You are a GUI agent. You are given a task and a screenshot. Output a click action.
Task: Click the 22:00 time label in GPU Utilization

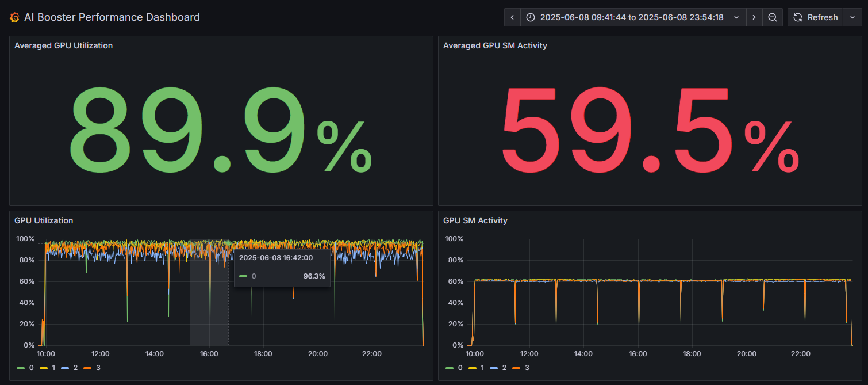[372, 354]
